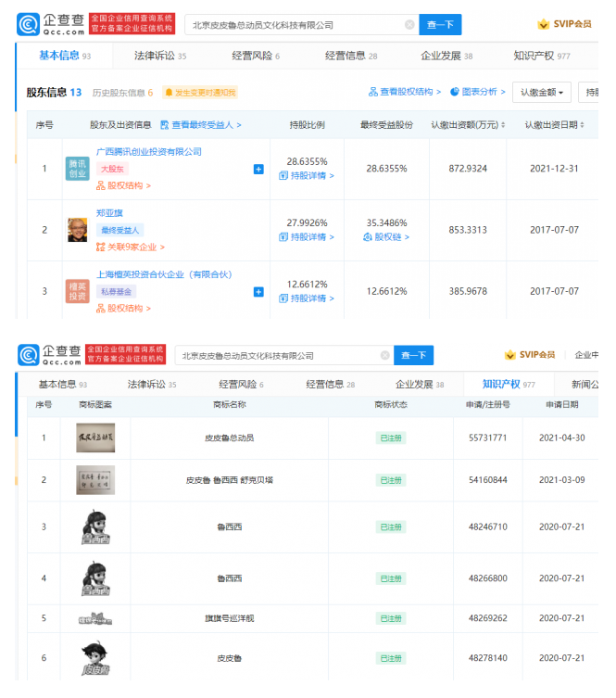Switch to 法律诉讼 tab in top panel

160,56
